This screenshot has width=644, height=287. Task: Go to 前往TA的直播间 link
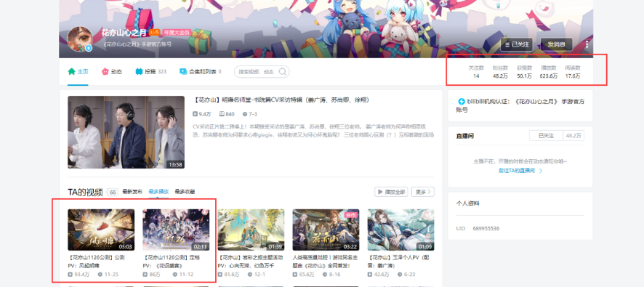click(520, 171)
